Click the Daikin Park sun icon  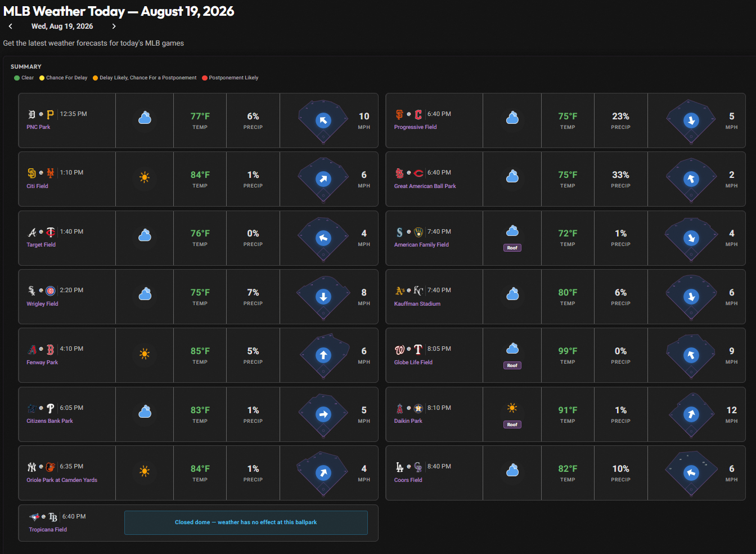pyautogui.click(x=512, y=408)
